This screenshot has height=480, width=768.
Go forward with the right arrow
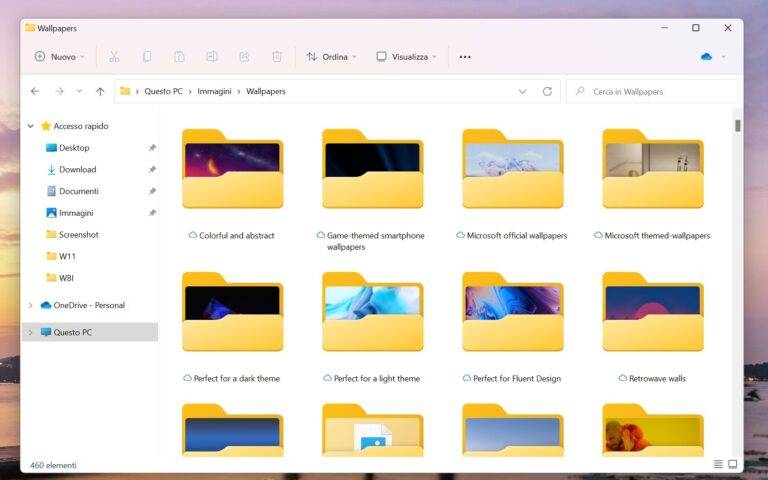[x=59, y=91]
